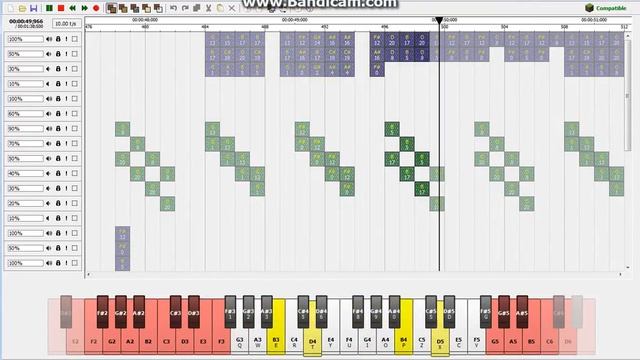Screen dimensions: 640x360
Task: Paste notes with the clipboard icon
Action: click(220, 8)
